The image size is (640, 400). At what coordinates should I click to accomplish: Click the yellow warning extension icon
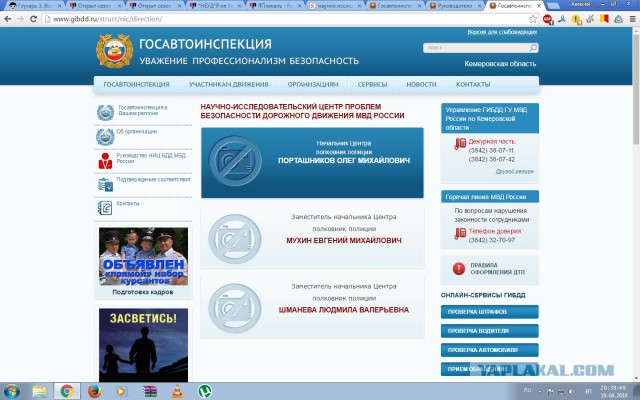pos(576,19)
